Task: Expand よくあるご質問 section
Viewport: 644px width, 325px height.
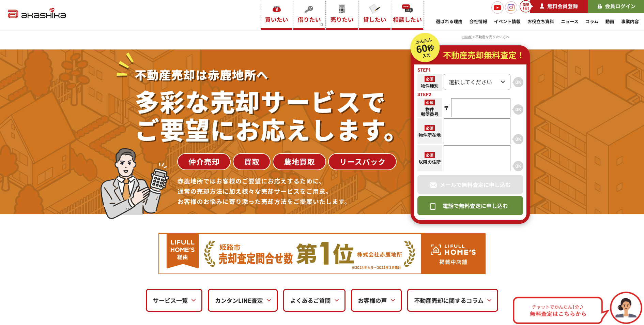Action: coord(313,300)
